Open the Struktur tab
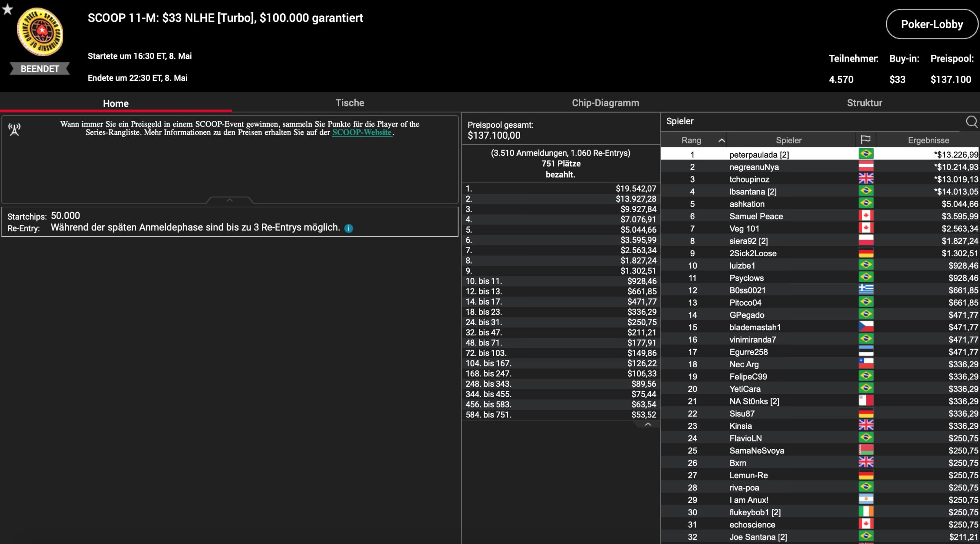Screen dimensions: 980x544 (864, 103)
